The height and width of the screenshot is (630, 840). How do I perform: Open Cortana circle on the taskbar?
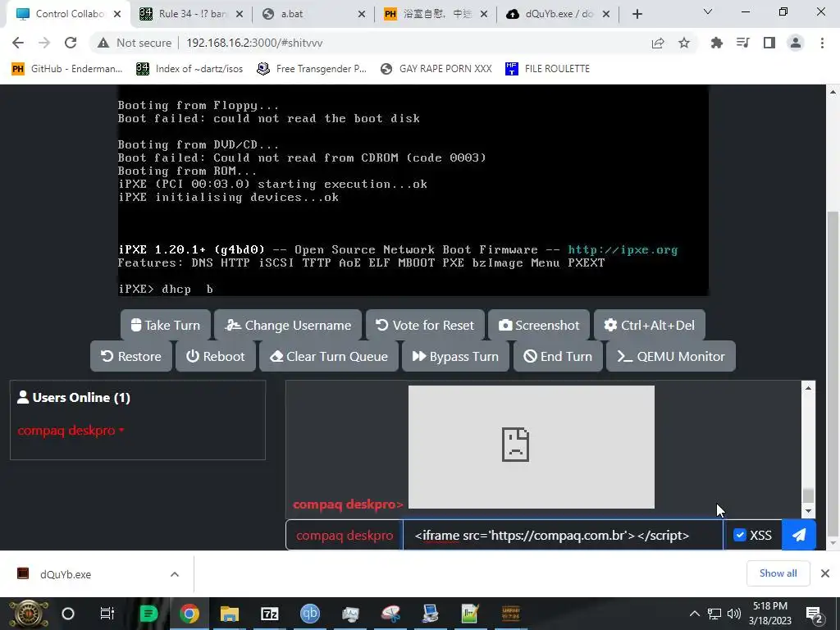[x=68, y=614]
